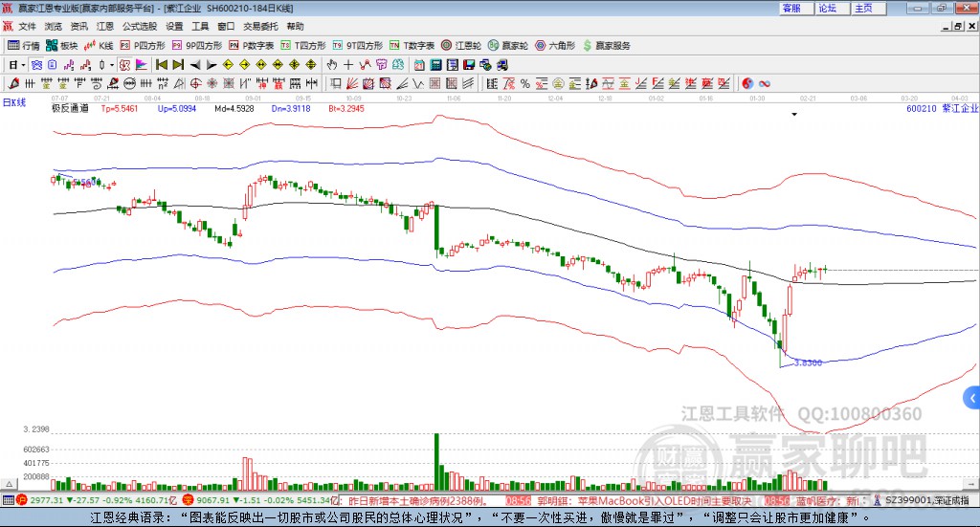The width and height of the screenshot is (980, 527).
Task: Open the 文件 menu
Action: [x=27, y=26]
